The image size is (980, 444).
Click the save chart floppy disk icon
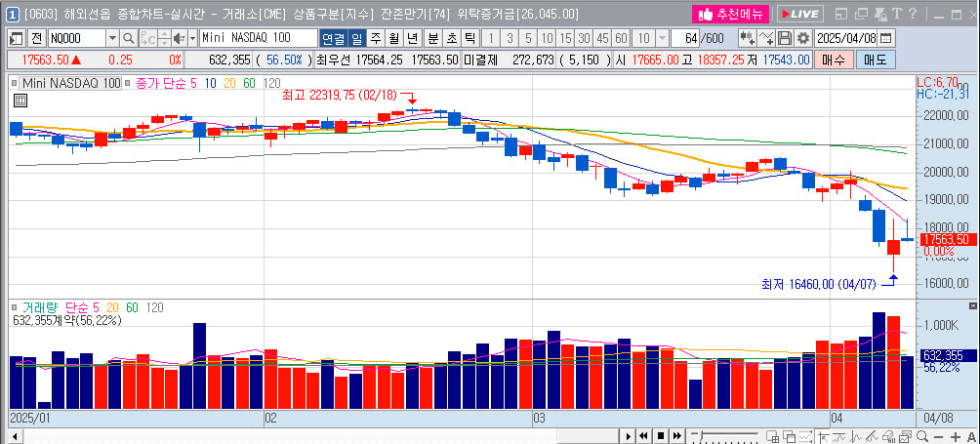[785, 38]
